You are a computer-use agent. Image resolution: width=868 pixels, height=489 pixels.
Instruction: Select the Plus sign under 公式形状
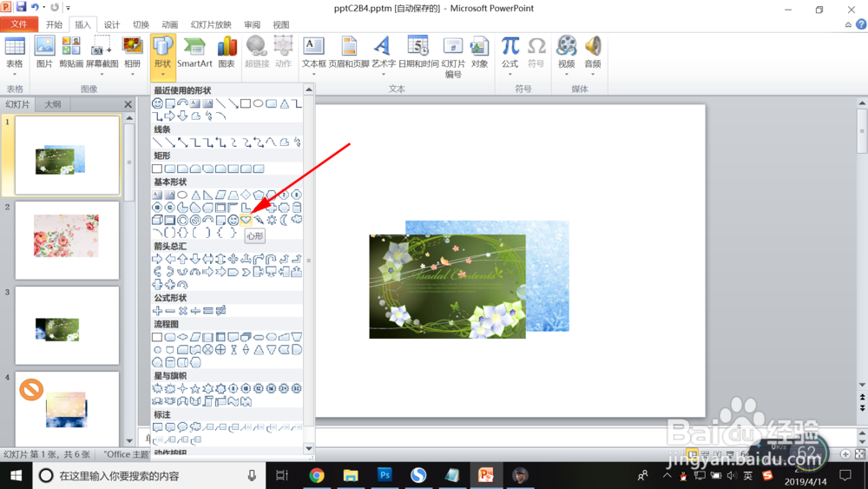tap(157, 311)
